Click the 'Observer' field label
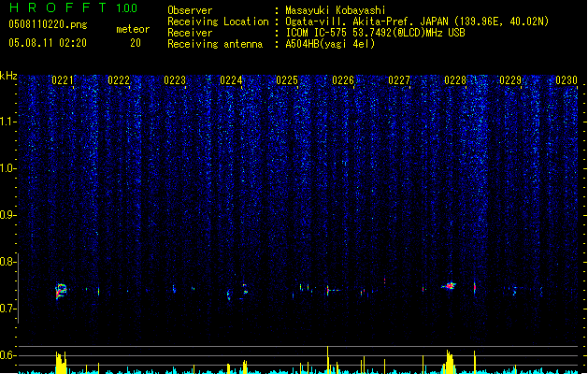This screenshot has height=374, width=588. point(190,10)
